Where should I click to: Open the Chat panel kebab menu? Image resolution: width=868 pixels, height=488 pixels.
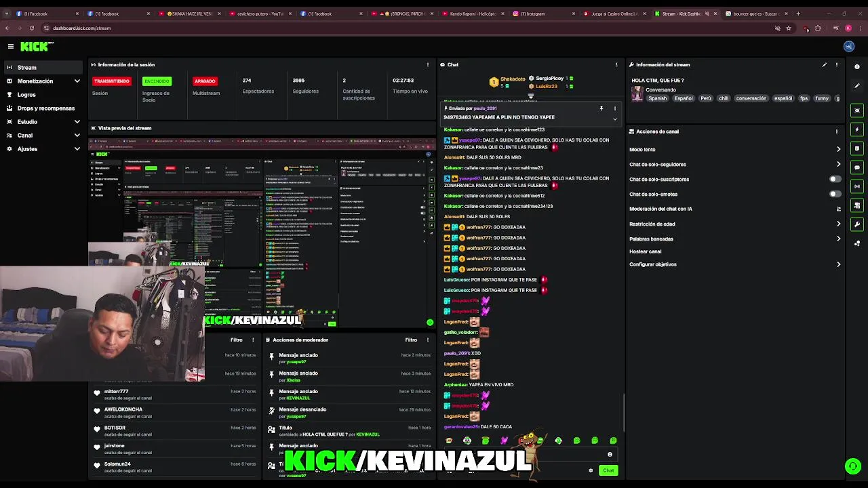[x=616, y=65]
